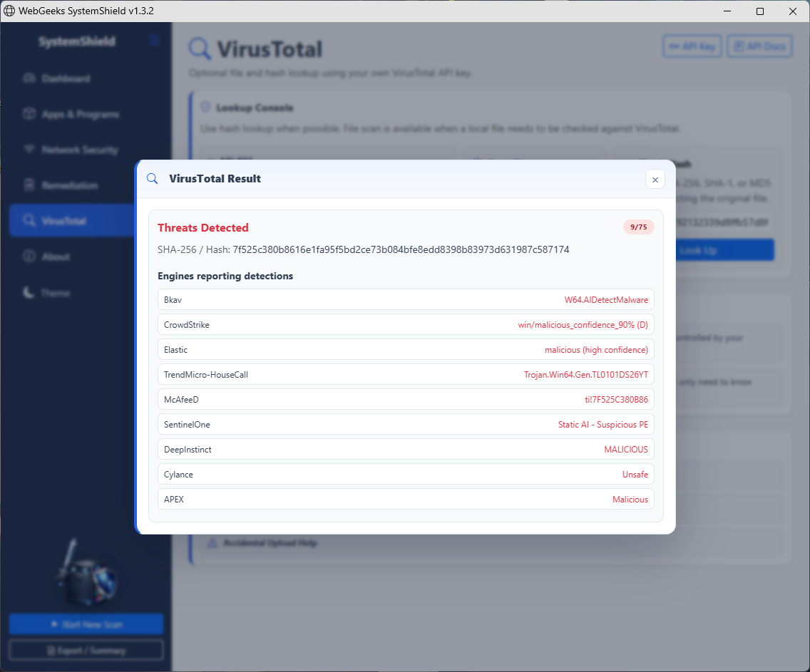Click ti!7F525C380B86 detection result
Viewport: 810px width, 672px height.
[616, 400]
